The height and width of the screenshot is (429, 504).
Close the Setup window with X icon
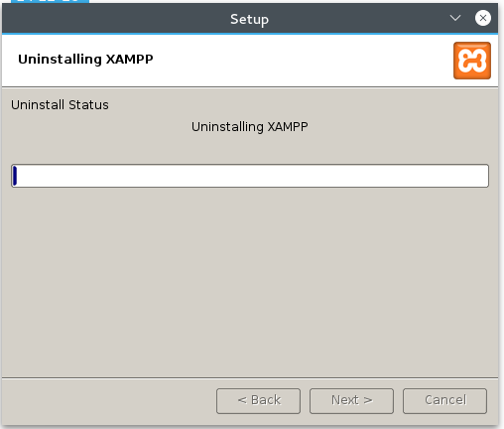483,18
